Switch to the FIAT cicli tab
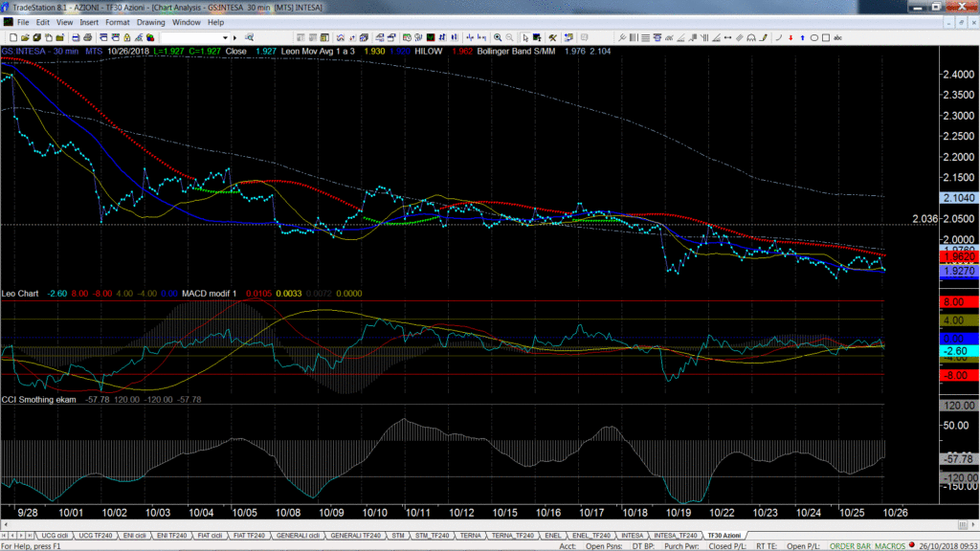The width and height of the screenshot is (980, 551). tap(210, 536)
